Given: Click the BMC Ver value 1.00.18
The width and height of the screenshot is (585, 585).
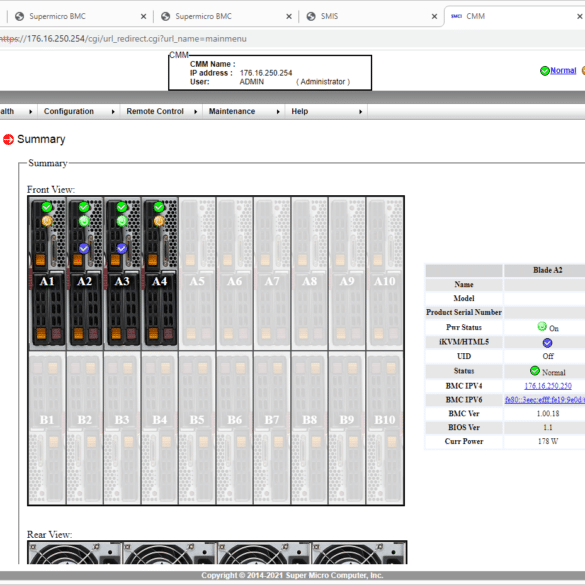Looking at the screenshot, I should pos(548,413).
